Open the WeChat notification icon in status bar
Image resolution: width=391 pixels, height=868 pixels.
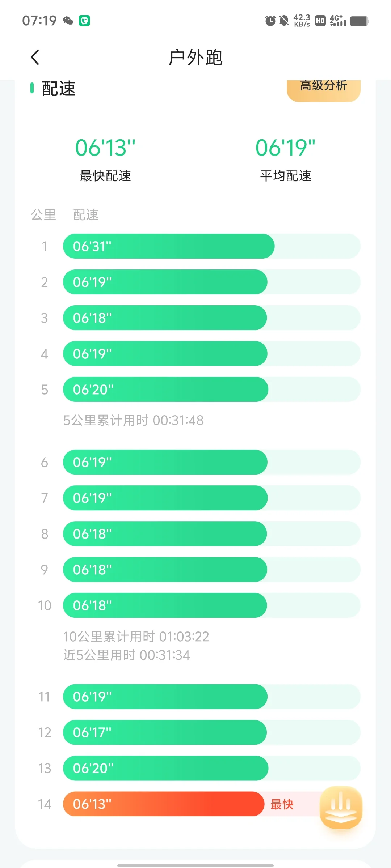tap(68, 21)
